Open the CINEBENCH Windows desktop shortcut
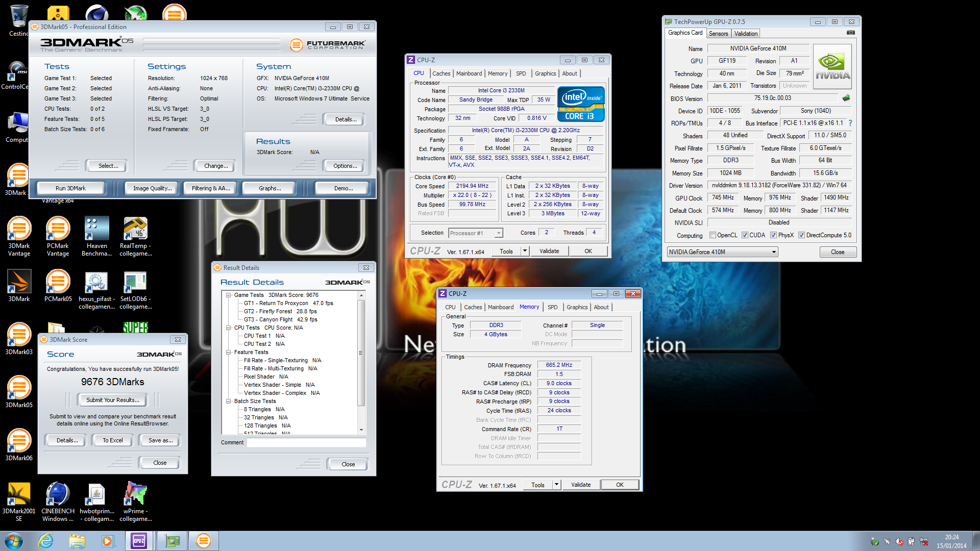980x551 pixels. click(58, 502)
